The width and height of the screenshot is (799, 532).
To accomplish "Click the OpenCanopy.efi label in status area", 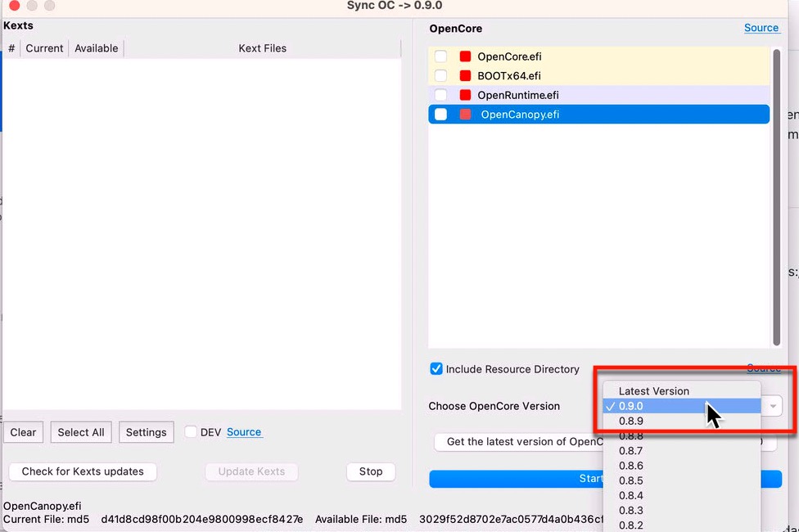I will [43, 506].
